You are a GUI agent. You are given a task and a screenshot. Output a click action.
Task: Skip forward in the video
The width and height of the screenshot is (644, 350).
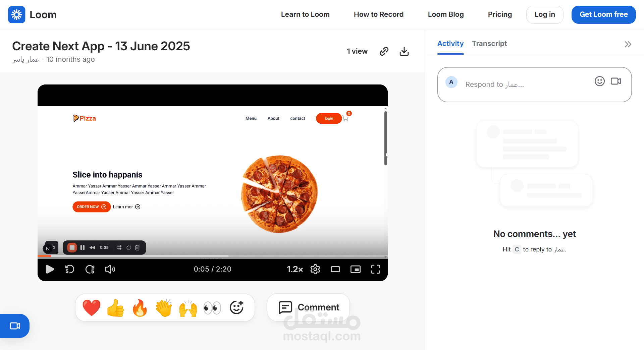[x=90, y=269]
